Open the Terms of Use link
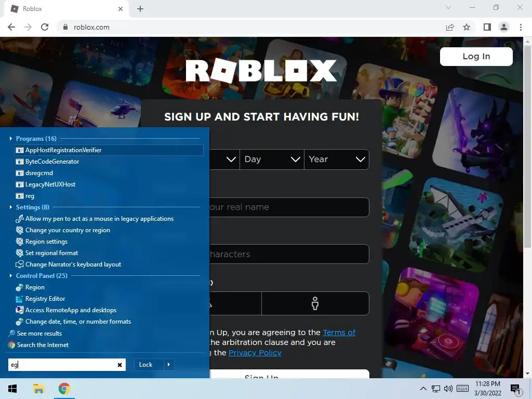The image size is (532, 399). point(339,332)
